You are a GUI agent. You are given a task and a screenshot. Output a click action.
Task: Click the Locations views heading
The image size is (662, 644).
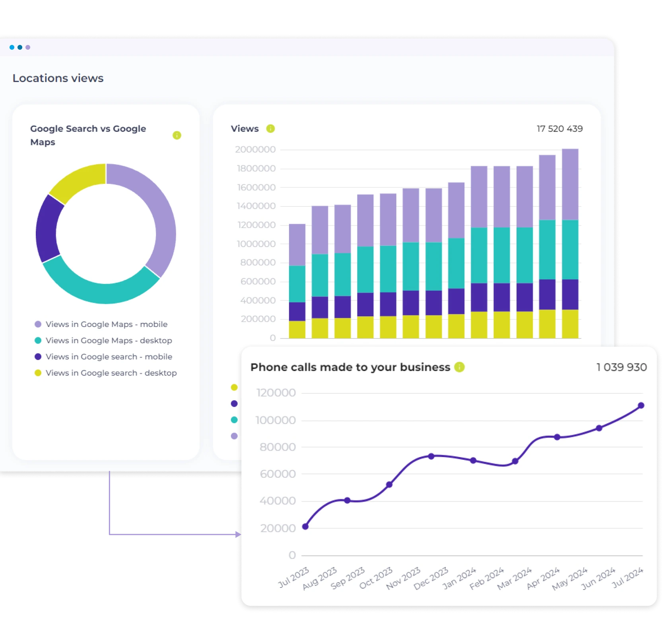(x=58, y=78)
